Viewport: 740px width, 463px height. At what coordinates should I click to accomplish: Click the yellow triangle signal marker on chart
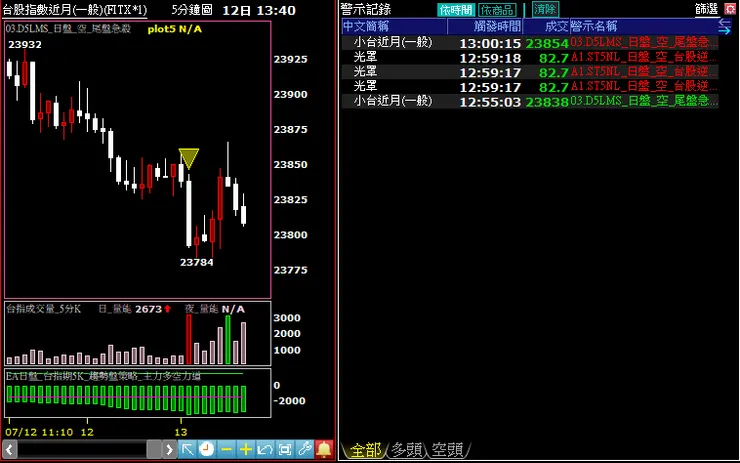coord(189,158)
